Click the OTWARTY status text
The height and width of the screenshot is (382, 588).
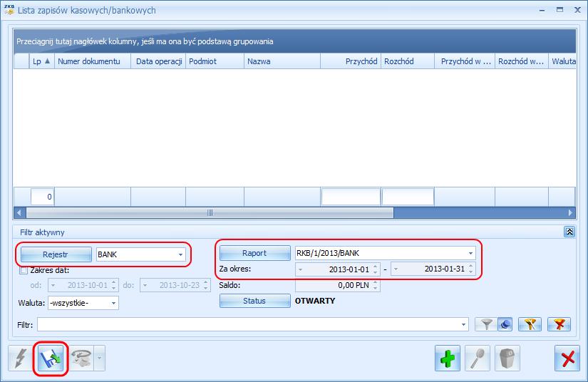tap(315, 301)
